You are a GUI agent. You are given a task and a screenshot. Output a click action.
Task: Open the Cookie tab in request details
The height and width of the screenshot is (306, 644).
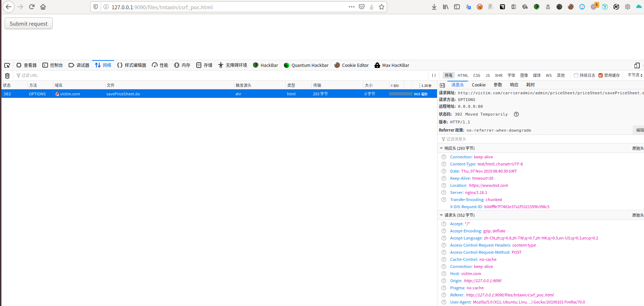point(479,85)
